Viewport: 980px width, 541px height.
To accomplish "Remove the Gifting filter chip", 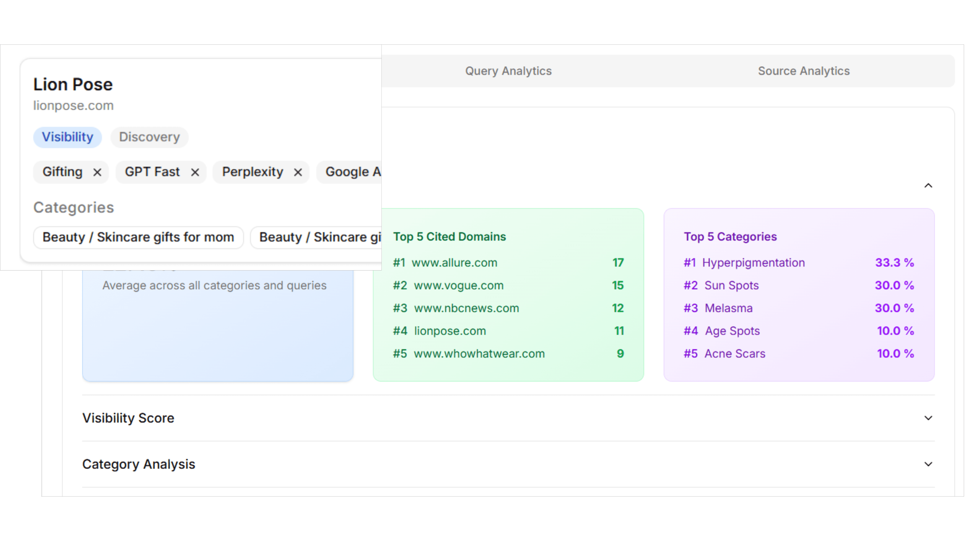I will (x=97, y=172).
